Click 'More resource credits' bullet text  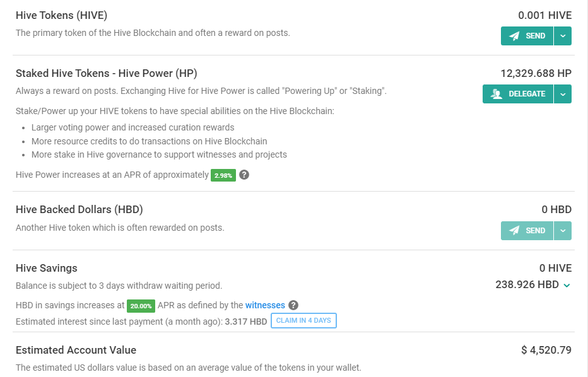pyautogui.click(x=150, y=141)
